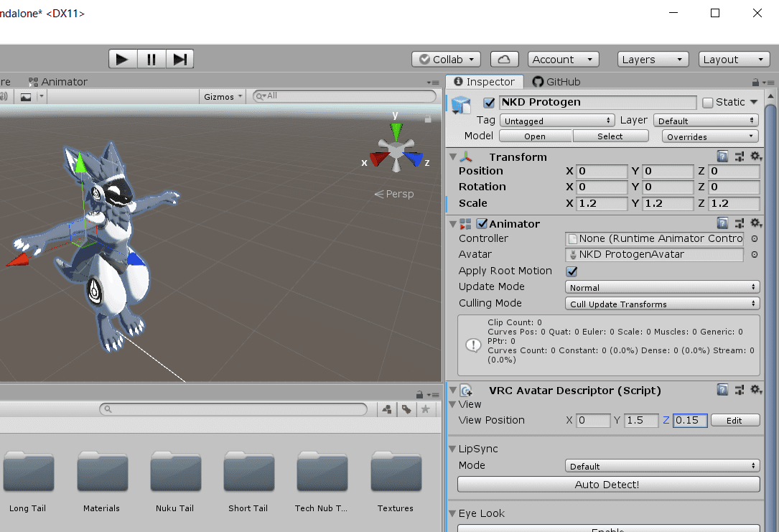
Task: Uncheck Apply Root Motion
Action: tap(572, 271)
